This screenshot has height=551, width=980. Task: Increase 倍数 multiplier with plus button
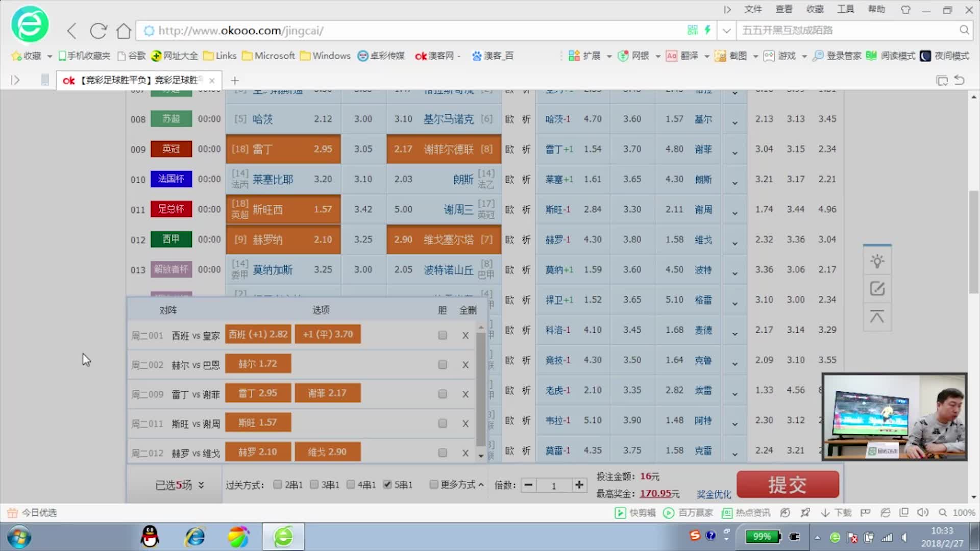[x=579, y=485]
